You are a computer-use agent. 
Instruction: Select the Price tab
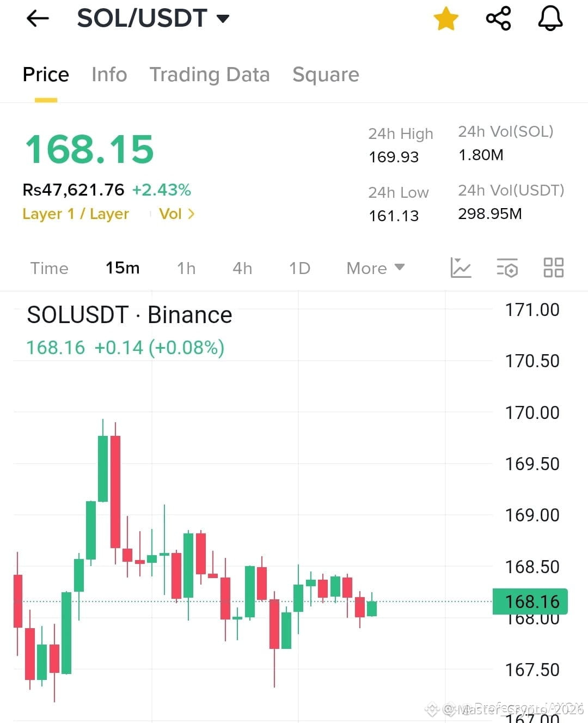click(x=46, y=75)
